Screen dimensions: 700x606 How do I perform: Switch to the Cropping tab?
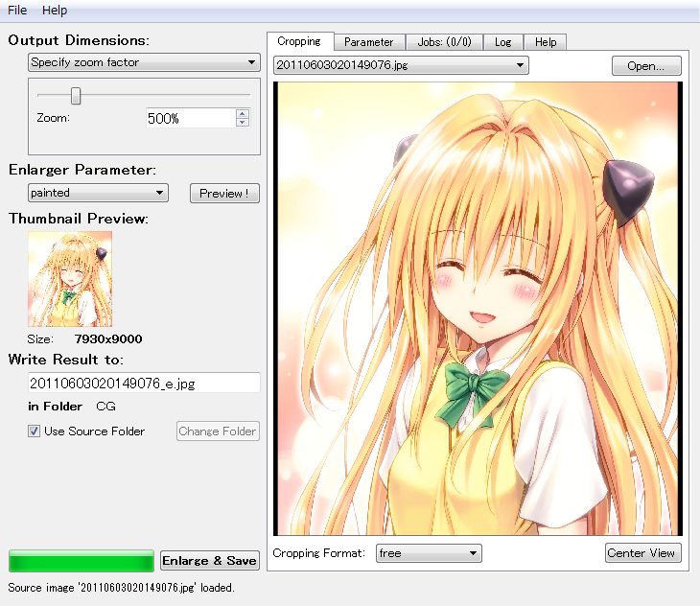pyautogui.click(x=299, y=41)
